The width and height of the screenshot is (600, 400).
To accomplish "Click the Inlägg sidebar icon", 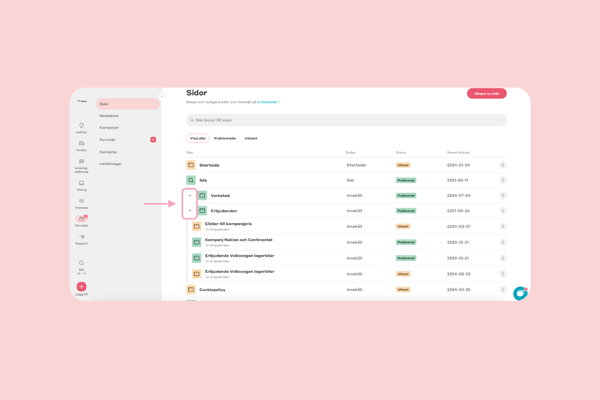I will pyautogui.click(x=82, y=185).
